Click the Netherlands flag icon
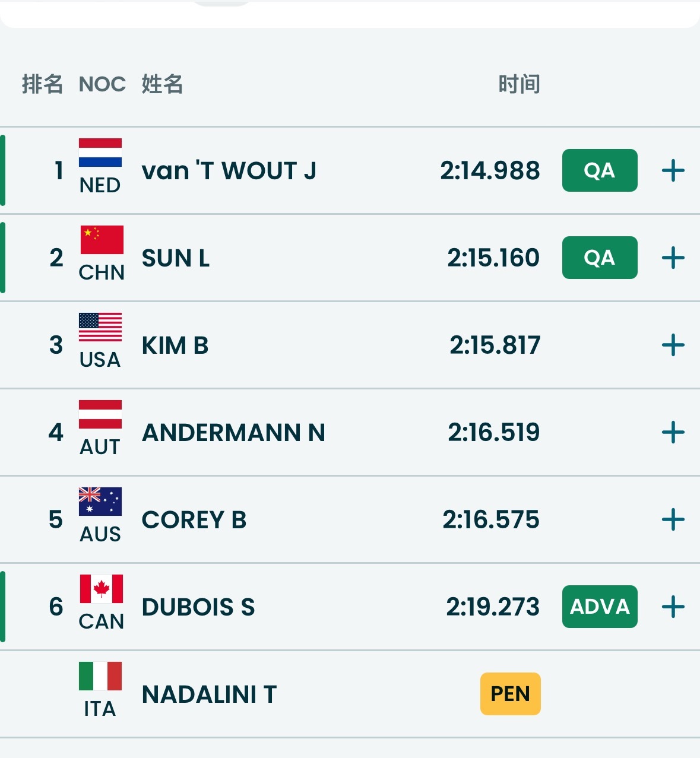The image size is (700, 758). tap(100, 153)
